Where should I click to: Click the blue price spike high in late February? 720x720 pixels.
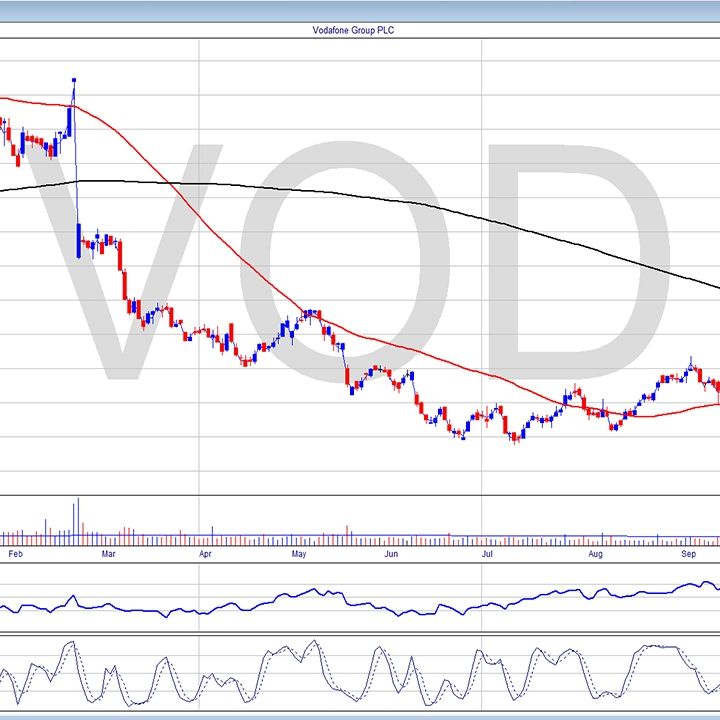pyautogui.click(x=74, y=80)
